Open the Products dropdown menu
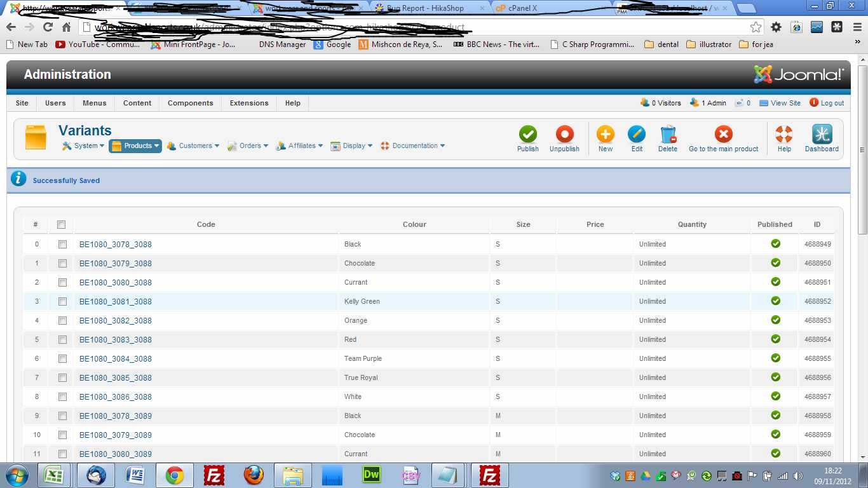Screen dimensions: 868x488 135,146
